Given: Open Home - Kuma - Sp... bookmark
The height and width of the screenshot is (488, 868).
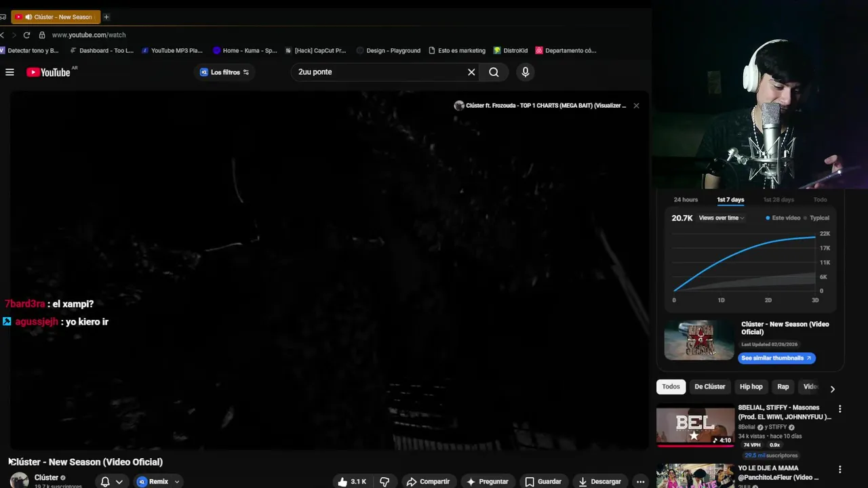Looking at the screenshot, I should (245, 50).
